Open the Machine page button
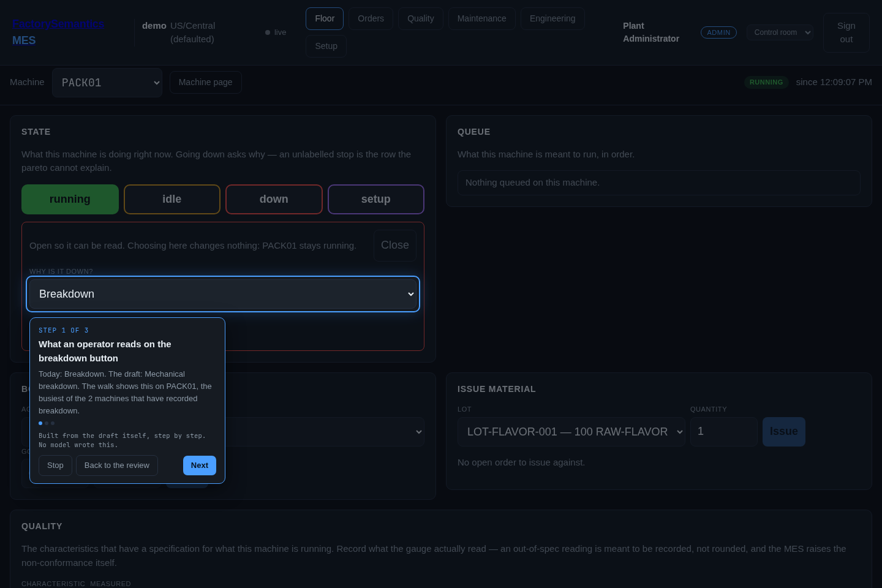 click(x=206, y=83)
